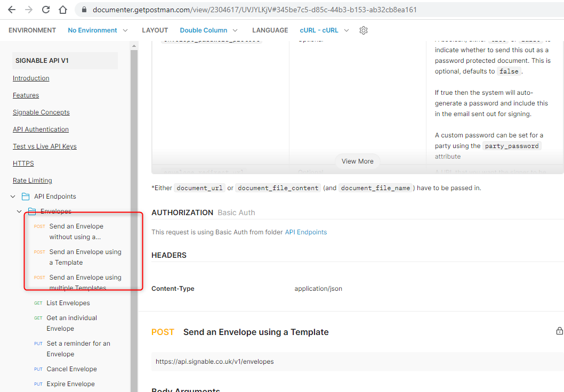Viewport: 564px width, 392px height.
Task: Focus the browser address bar URL
Action: pos(255,10)
